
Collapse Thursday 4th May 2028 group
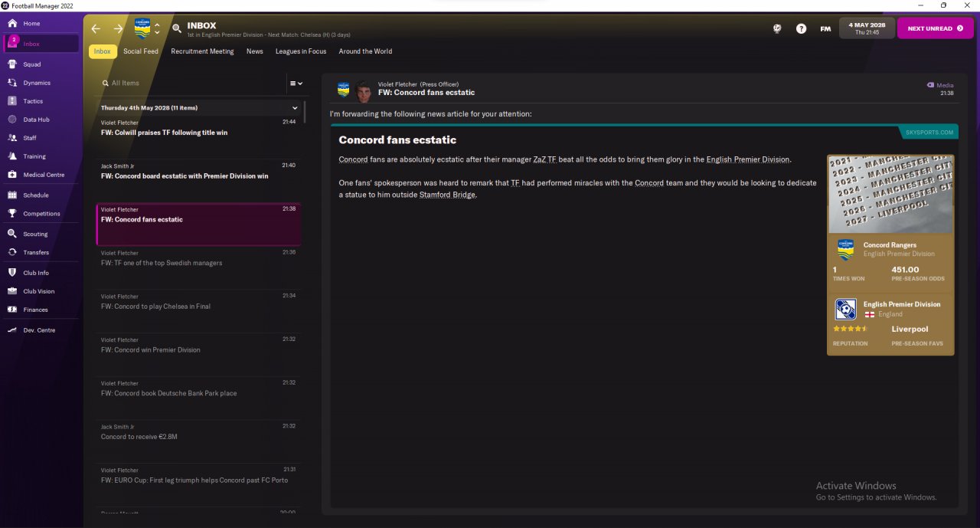[x=295, y=108]
